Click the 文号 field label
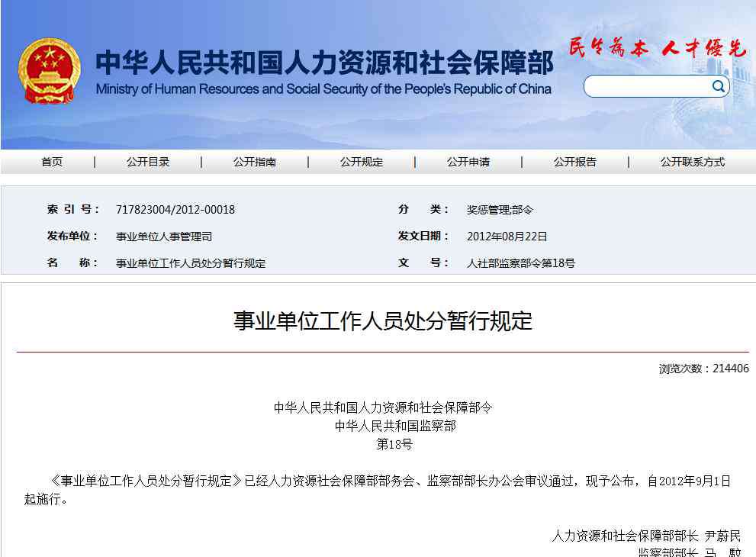The width and height of the screenshot is (756, 557). pyautogui.click(x=424, y=262)
